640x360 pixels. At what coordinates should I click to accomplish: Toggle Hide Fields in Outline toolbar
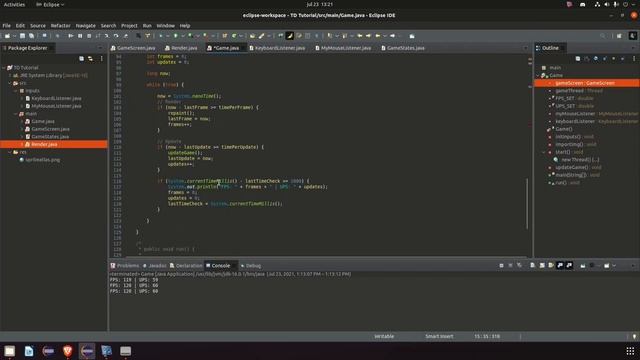pyautogui.click(x=596, y=59)
